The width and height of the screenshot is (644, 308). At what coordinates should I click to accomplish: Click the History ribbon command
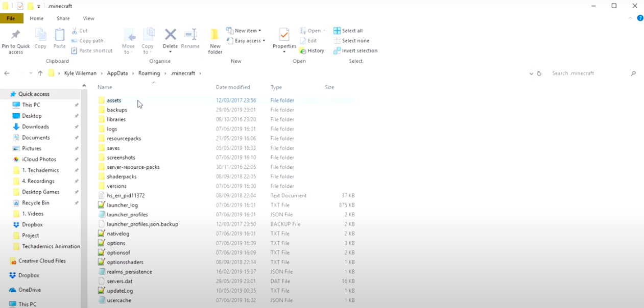(x=312, y=50)
